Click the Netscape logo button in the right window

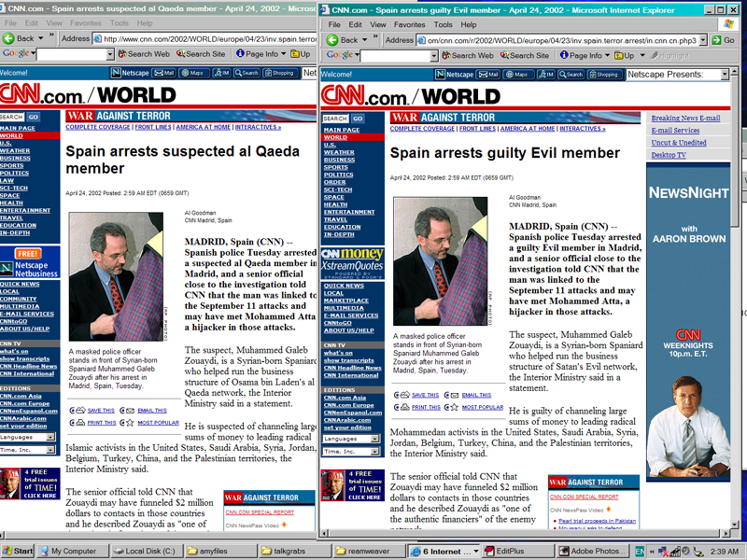[455, 75]
